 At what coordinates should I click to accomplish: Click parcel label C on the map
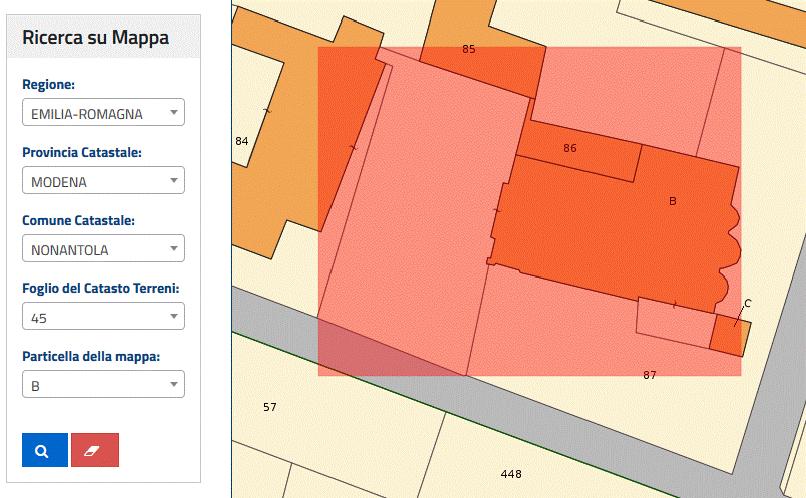747,304
